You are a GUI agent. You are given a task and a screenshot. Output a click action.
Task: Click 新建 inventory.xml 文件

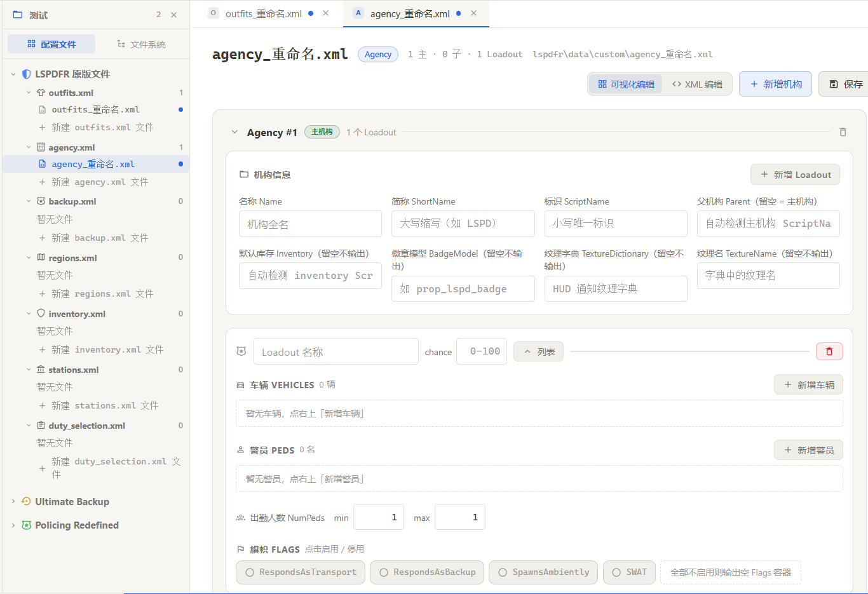(x=101, y=349)
